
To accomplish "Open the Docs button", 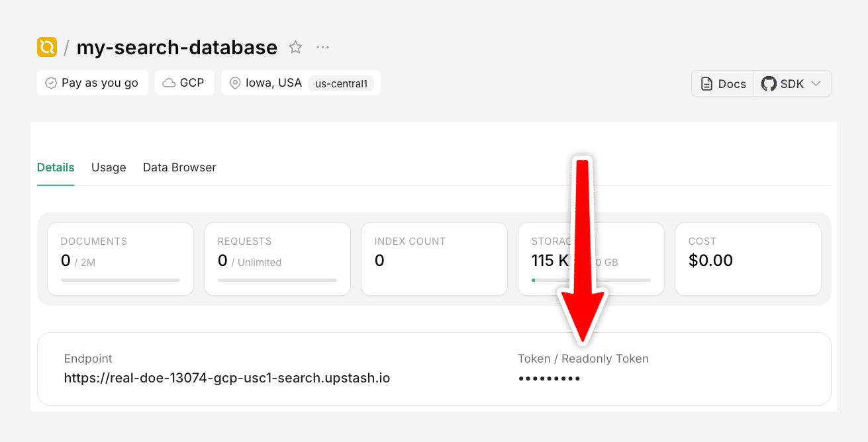I will click(x=723, y=84).
